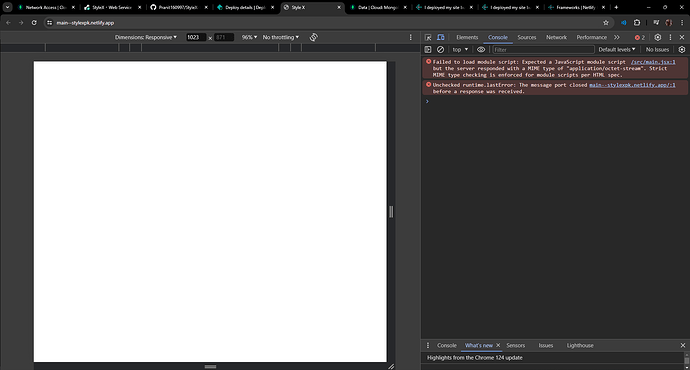The height and width of the screenshot is (370, 690).
Task: Open the Extensions puzzle menu
Action: [x=637, y=23]
